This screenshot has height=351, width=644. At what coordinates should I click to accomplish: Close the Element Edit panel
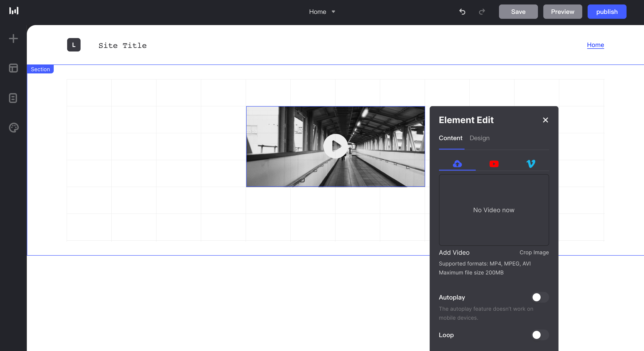546,120
